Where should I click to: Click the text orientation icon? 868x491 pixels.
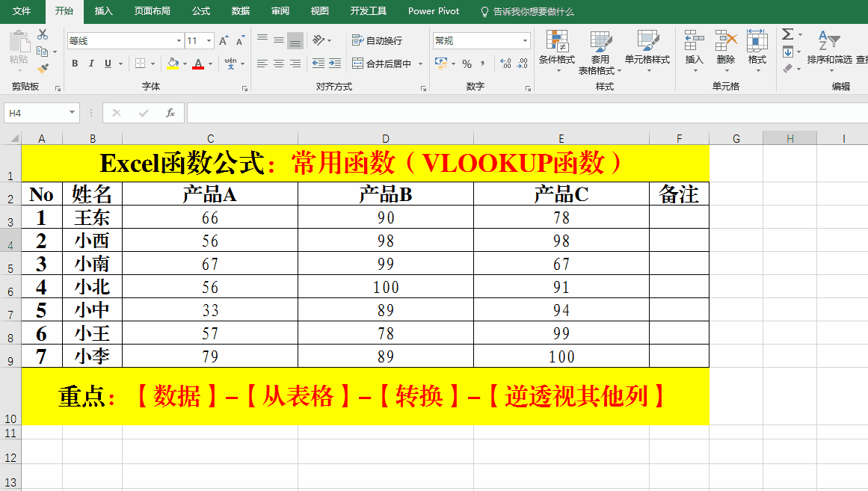click(x=318, y=40)
